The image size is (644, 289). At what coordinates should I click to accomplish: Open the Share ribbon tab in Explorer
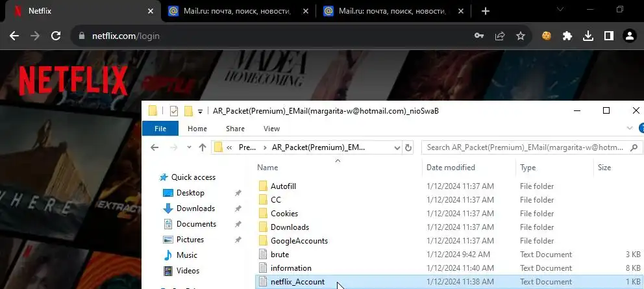236,129
